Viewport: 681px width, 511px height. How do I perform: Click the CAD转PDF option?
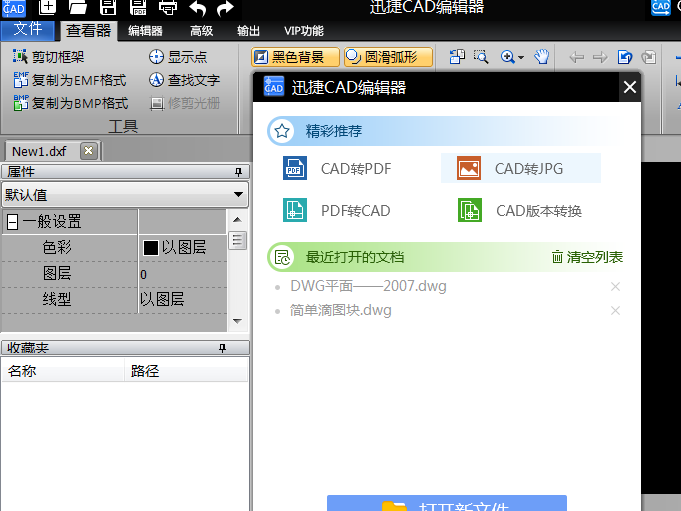pyautogui.click(x=337, y=168)
